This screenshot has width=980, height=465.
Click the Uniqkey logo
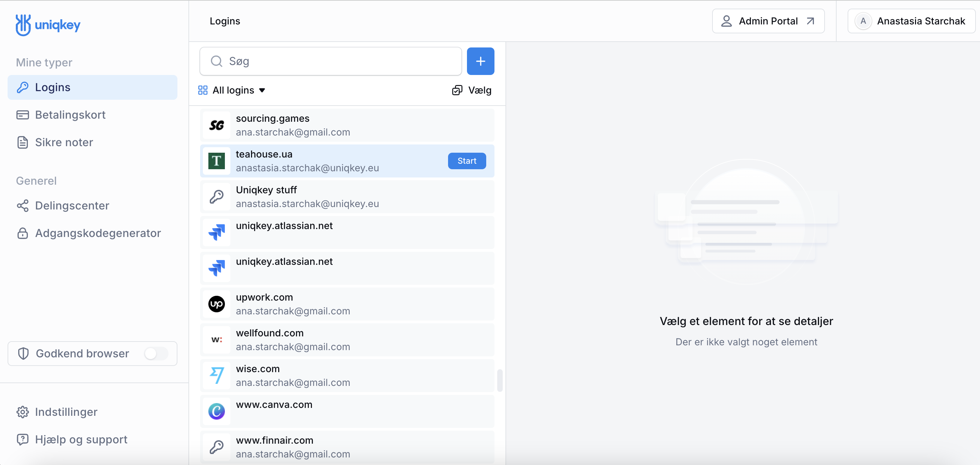(47, 25)
